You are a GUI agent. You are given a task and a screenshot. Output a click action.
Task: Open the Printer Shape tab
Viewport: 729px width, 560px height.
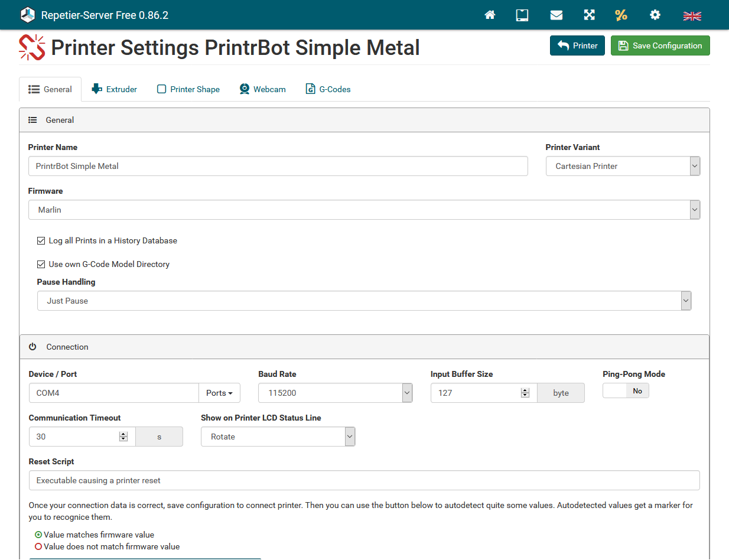[188, 89]
